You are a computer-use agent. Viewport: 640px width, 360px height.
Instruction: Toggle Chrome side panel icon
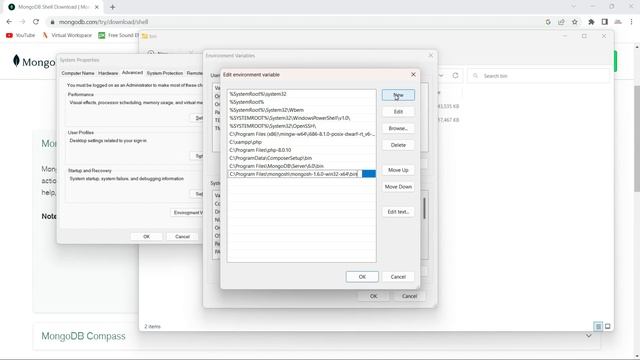pos(604,22)
